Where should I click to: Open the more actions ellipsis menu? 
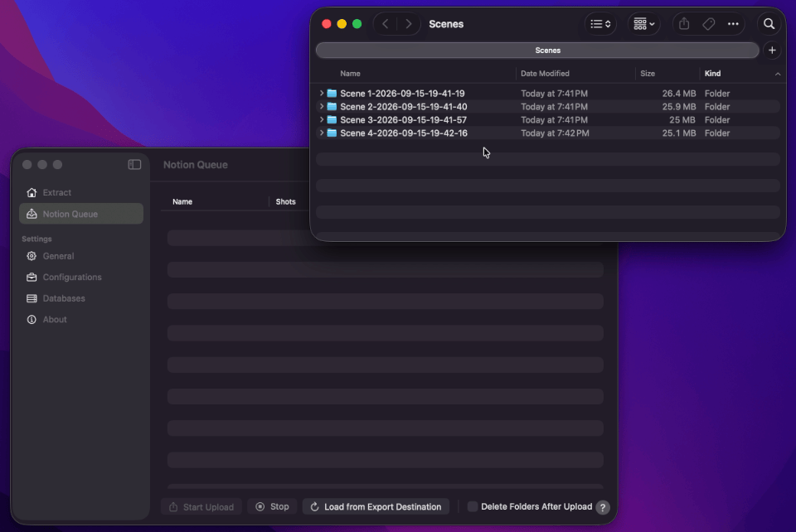[733, 24]
